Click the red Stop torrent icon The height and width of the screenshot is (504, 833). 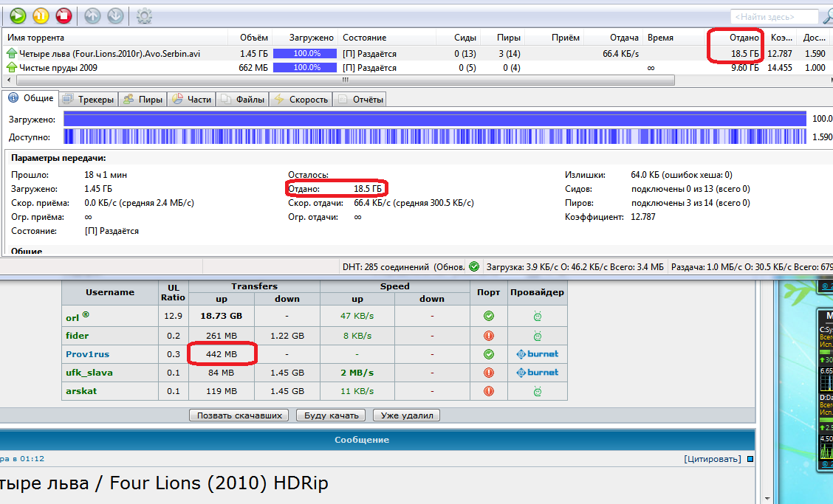(64, 15)
